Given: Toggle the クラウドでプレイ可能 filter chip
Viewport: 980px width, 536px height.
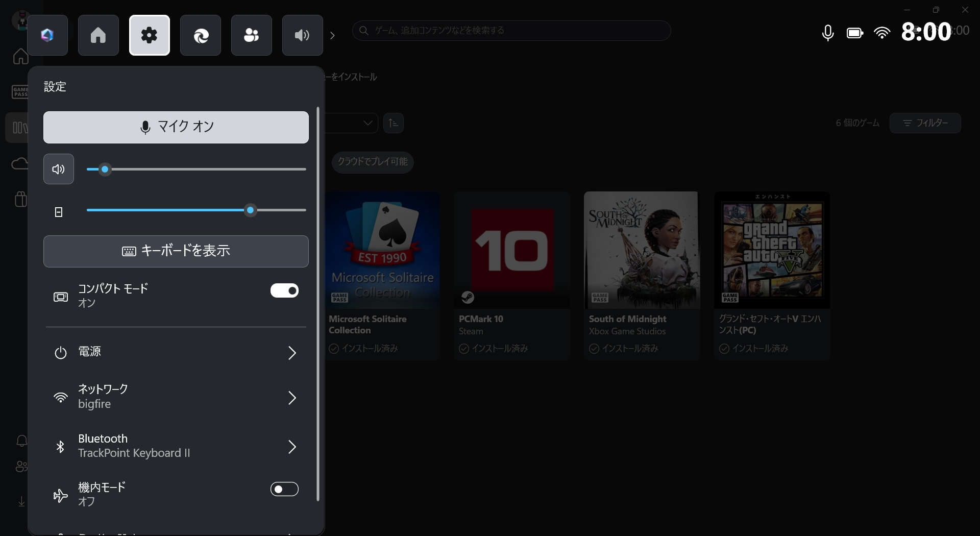Looking at the screenshot, I should coord(373,162).
